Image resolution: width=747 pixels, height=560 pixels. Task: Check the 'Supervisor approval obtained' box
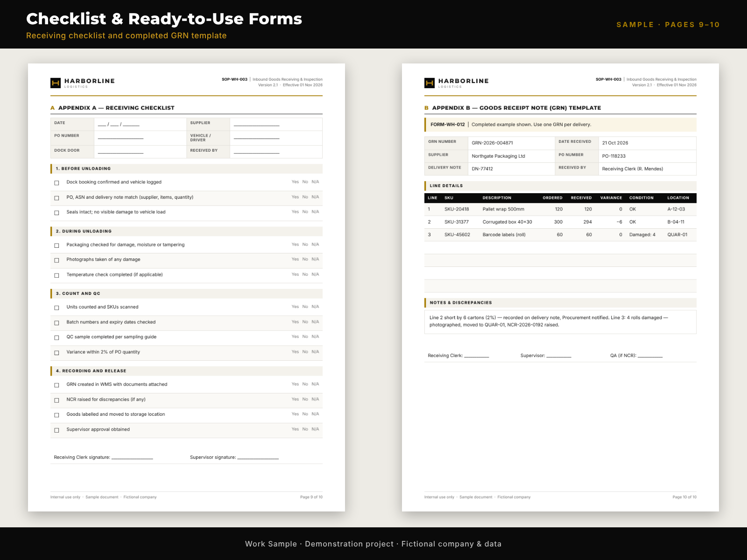pos(56,430)
